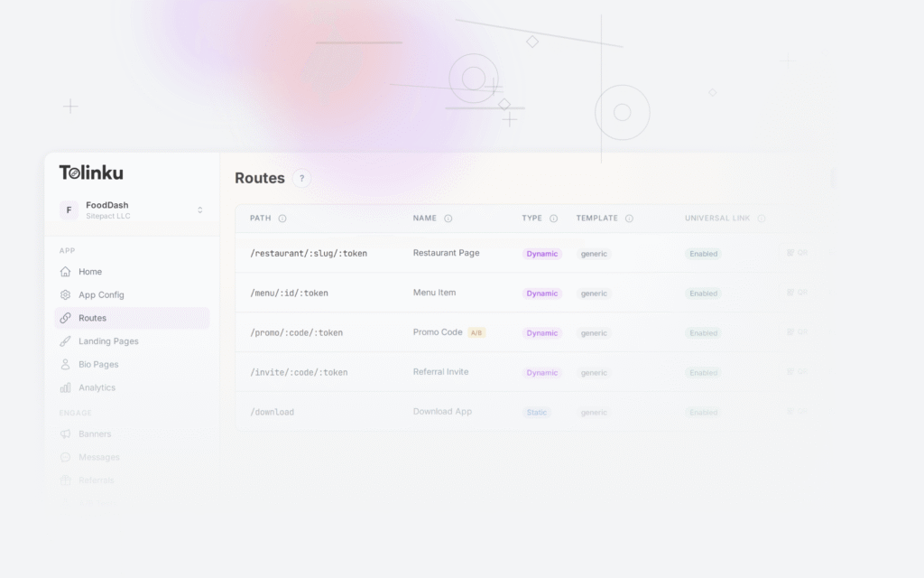
Task: Click the Banners megaphone icon
Action: (x=65, y=433)
